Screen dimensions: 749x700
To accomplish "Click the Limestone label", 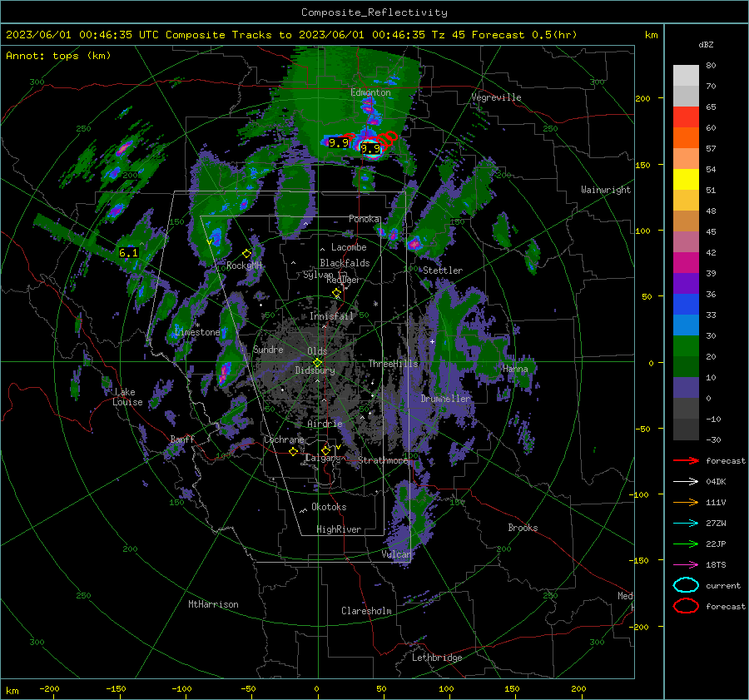I will point(197,332).
